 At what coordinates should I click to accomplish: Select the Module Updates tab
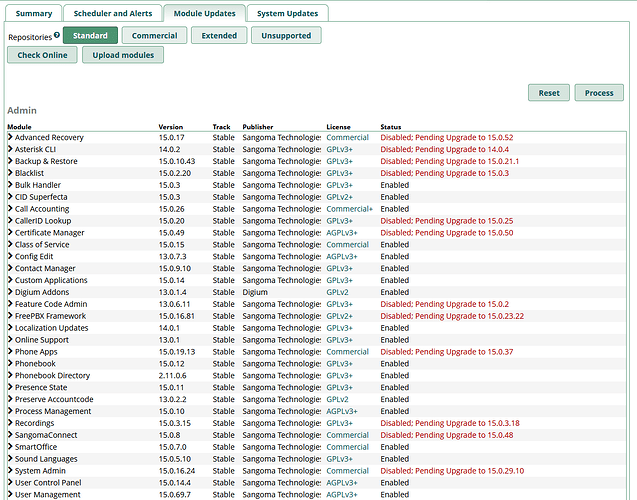point(204,13)
